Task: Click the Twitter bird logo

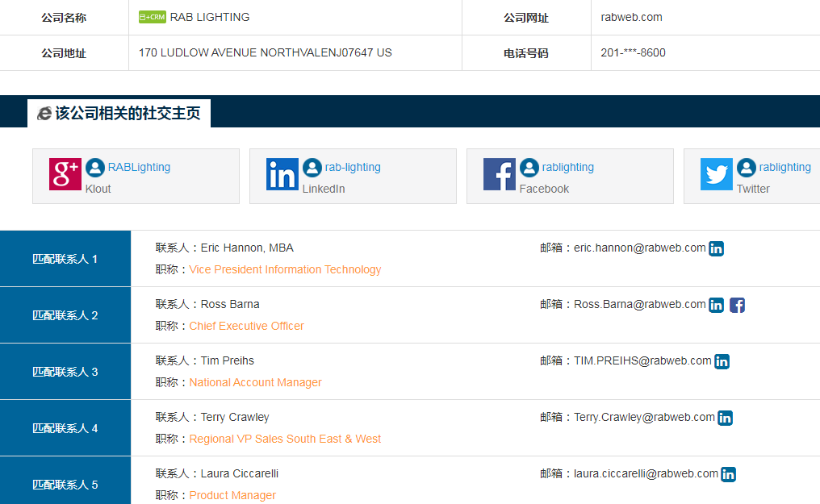Action: pyautogui.click(x=717, y=174)
